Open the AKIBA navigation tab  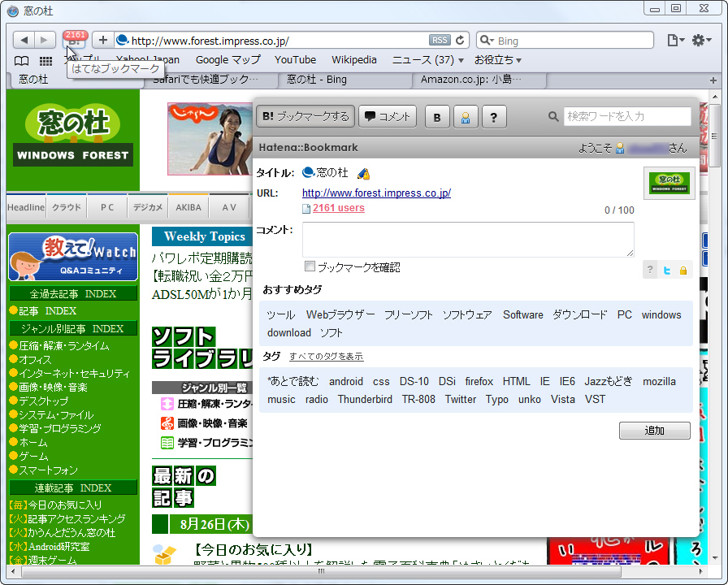[188, 207]
